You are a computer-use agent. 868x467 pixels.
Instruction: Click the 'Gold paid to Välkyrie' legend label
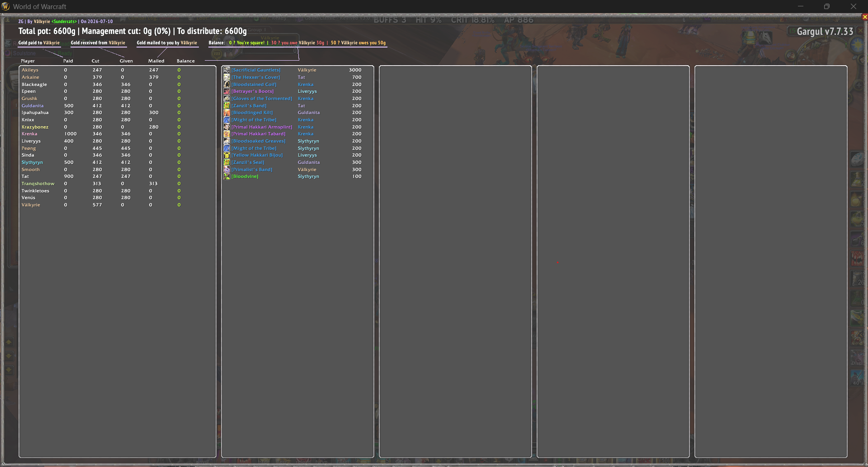tap(39, 43)
